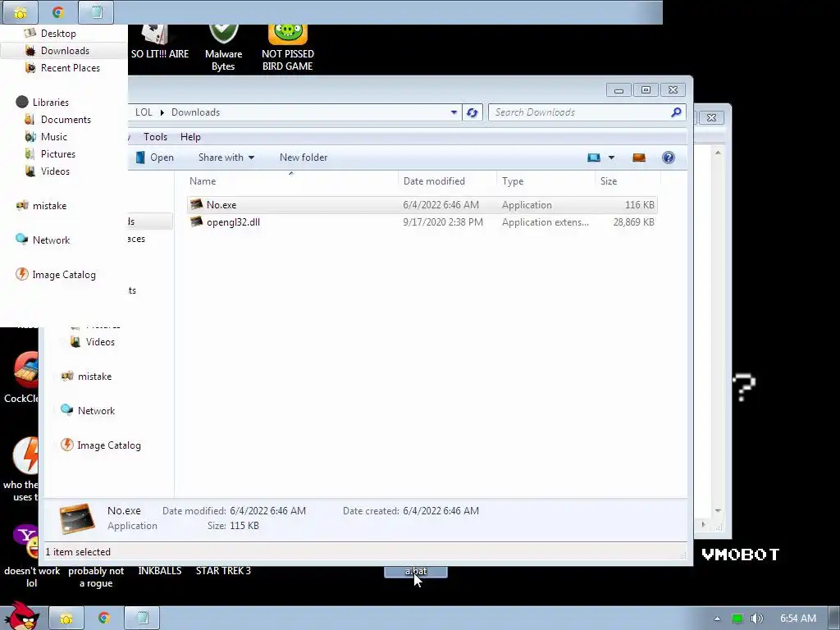Click the Downloads segment in address bar
This screenshot has width=840, height=630.
click(195, 112)
